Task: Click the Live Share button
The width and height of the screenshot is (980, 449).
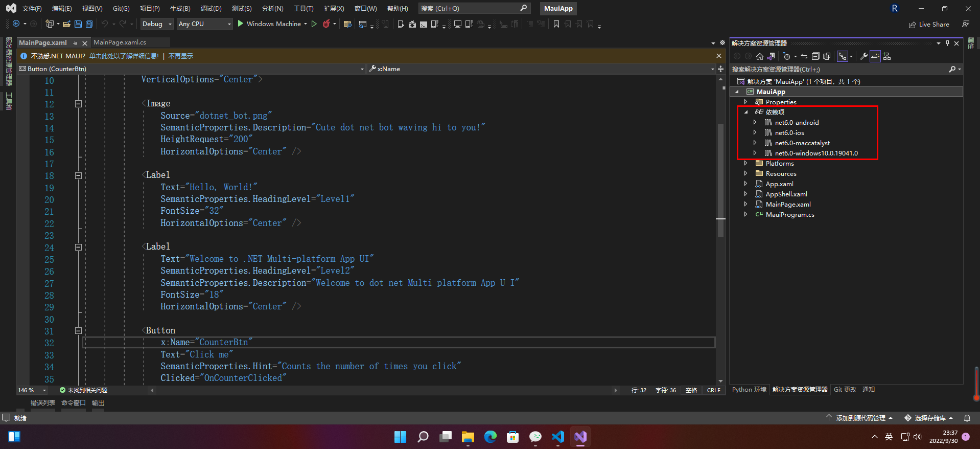Action: coord(929,24)
